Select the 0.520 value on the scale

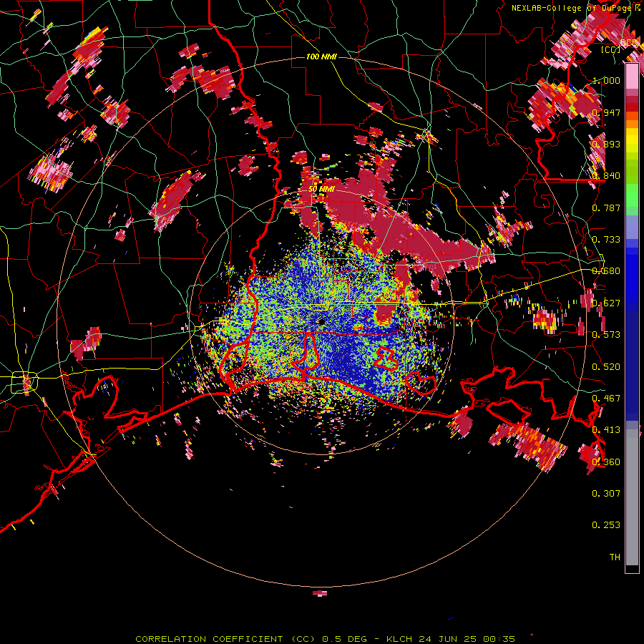[606, 367]
